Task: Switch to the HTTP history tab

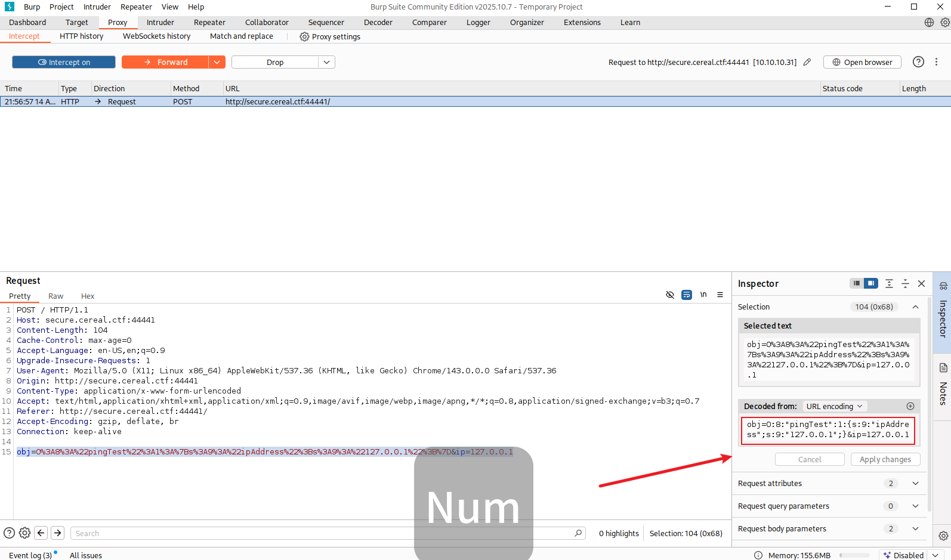Action: (81, 36)
